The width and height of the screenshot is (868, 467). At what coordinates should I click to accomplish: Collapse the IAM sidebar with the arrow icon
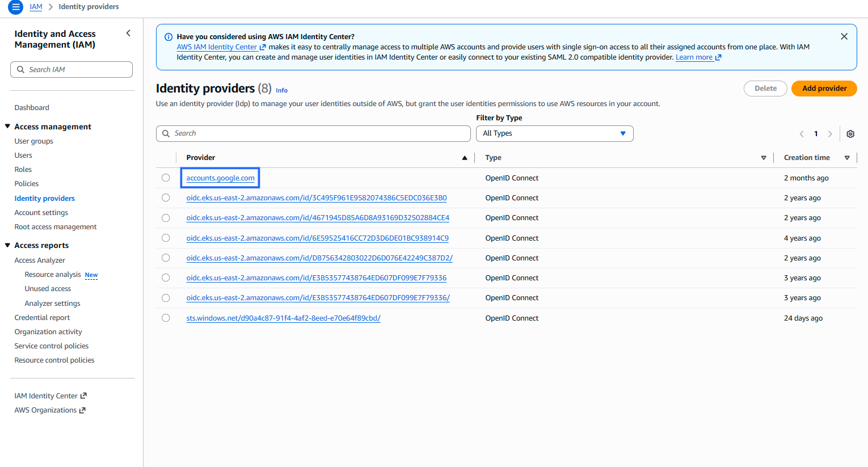[128, 33]
